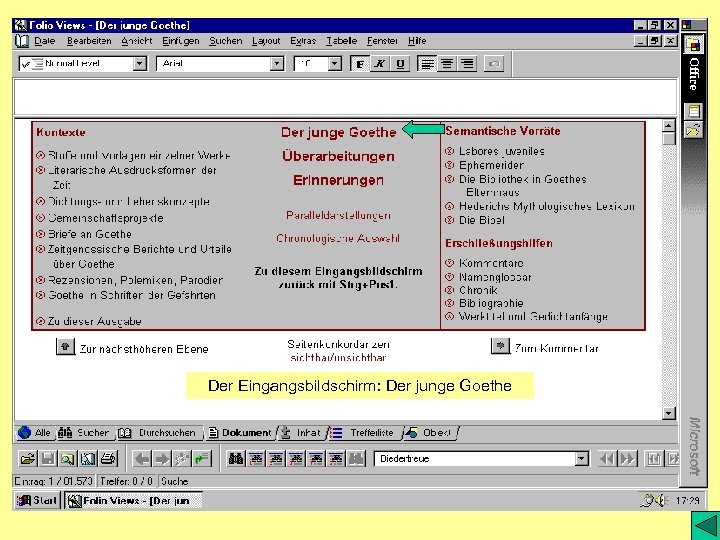Go back with the left arrow icon

tap(142, 459)
